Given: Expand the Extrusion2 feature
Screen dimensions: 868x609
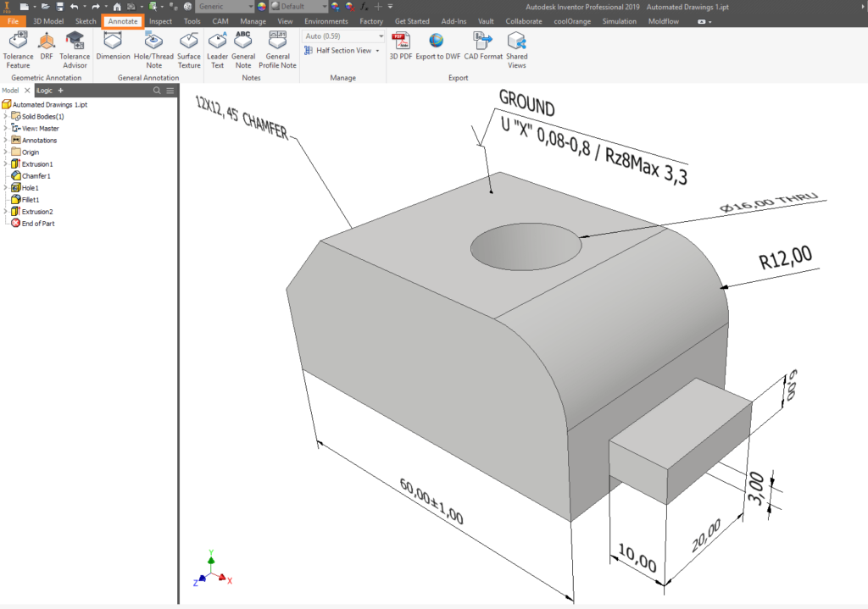Looking at the screenshot, I should [x=6, y=211].
